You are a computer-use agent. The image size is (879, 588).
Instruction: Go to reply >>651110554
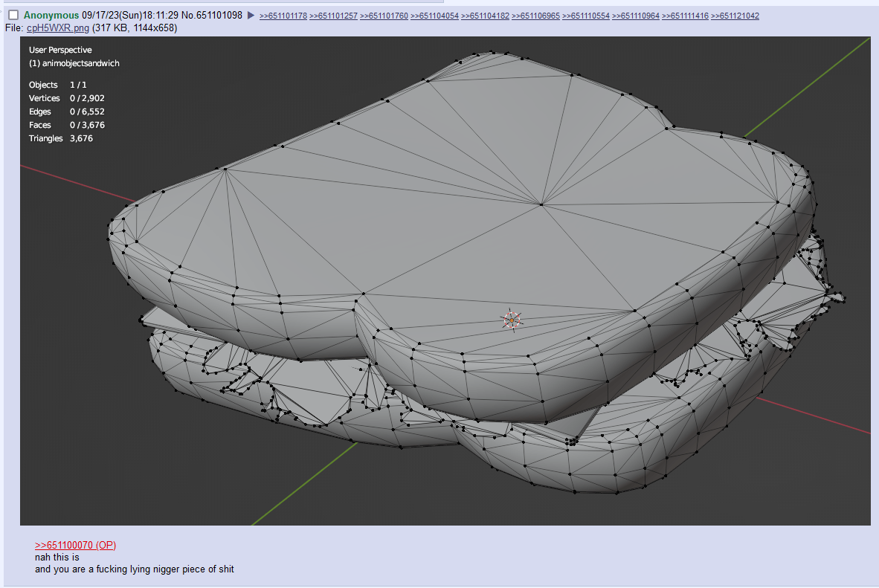click(x=585, y=16)
